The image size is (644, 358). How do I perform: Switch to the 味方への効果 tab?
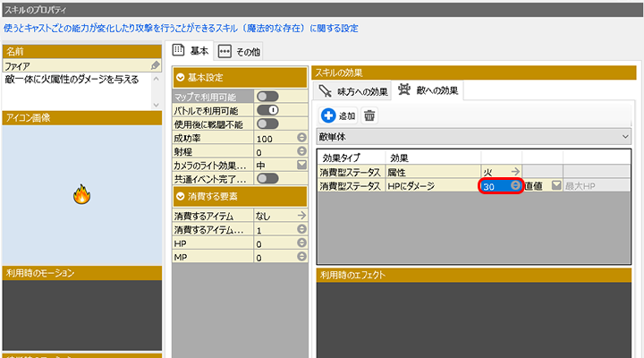tap(353, 89)
